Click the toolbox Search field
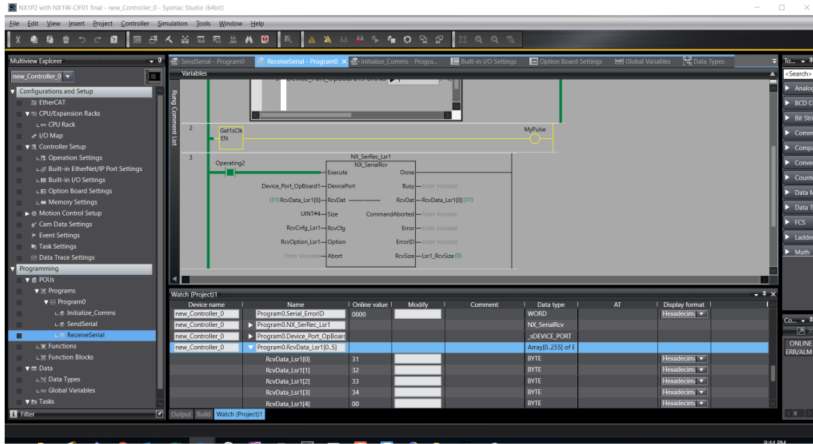Viewport: 813px width, 444px height. [x=797, y=74]
